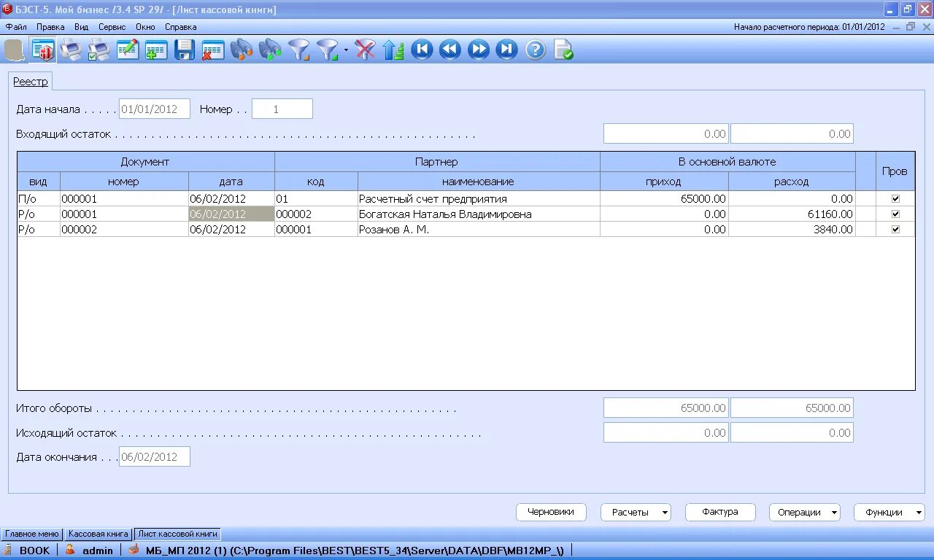The width and height of the screenshot is (934, 560).
Task: Click the Номер input field
Action: coord(282,109)
